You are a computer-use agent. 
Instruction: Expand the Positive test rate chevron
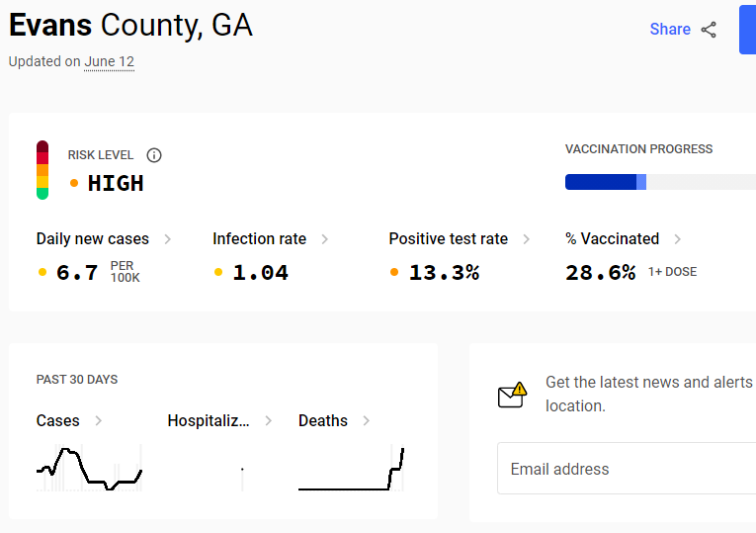pos(526,239)
